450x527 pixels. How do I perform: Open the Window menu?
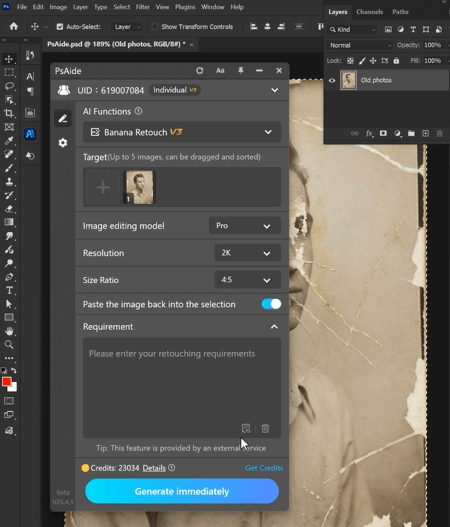click(x=212, y=7)
